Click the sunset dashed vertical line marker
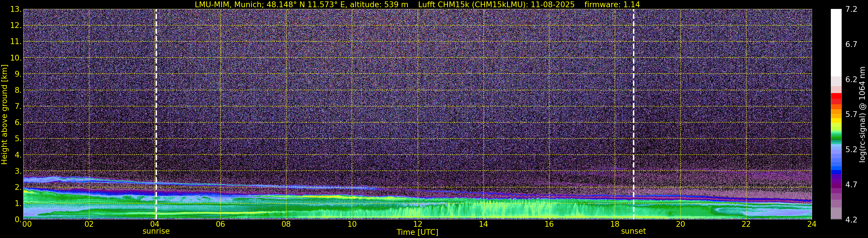868x238 pixels. point(633,114)
